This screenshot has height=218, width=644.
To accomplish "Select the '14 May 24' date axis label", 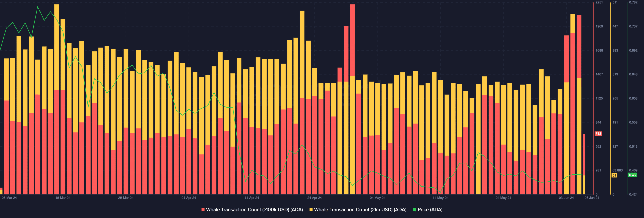I will 440,198.
